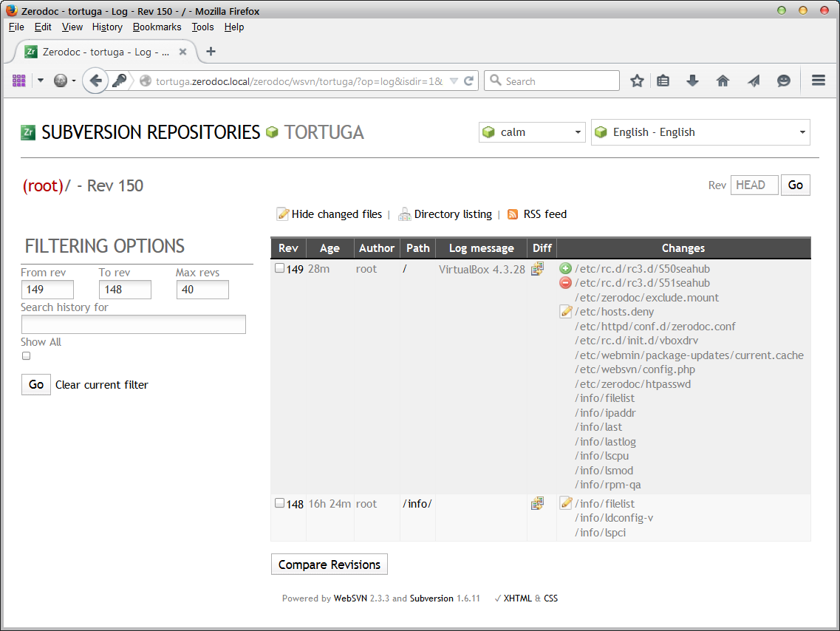840x631 pixels.
Task: Click the Hide changed files pencil icon
Action: [x=282, y=214]
